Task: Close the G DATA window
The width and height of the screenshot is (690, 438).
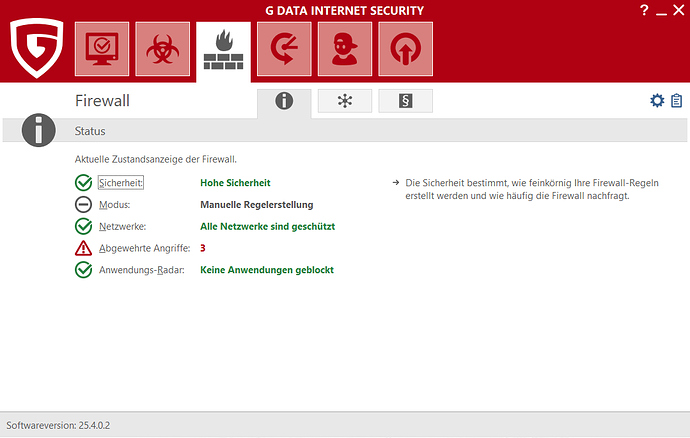Action: coord(679,10)
